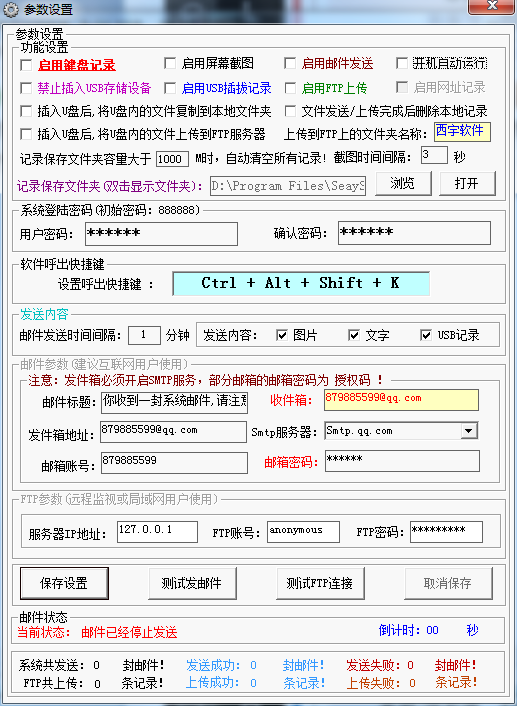The image size is (517, 706).
Task: Uncheck the 文字 send-content checkbox
Action: (354, 335)
